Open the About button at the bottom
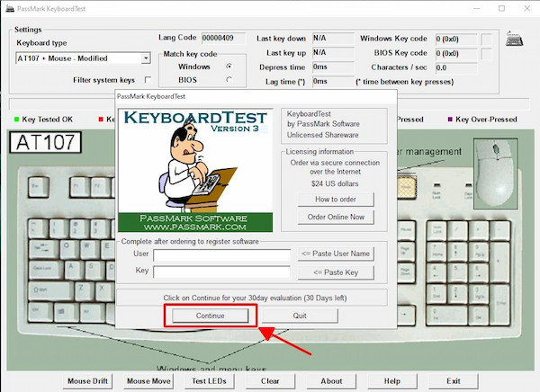540x392 pixels. pyautogui.click(x=331, y=381)
